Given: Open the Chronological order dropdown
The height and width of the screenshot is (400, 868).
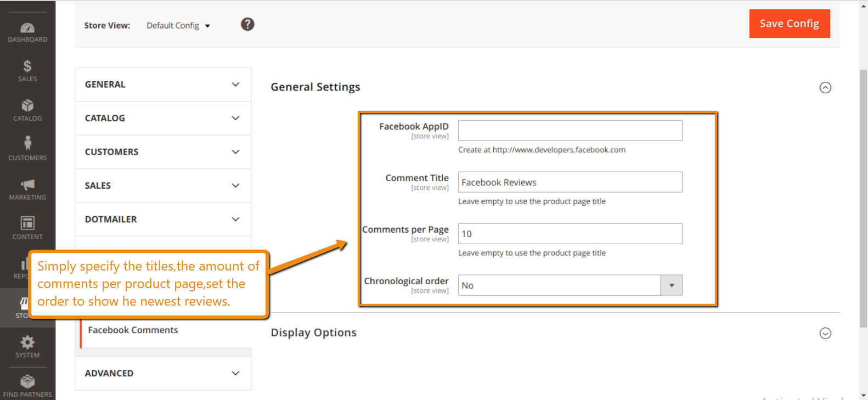Looking at the screenshot, I should pos(570,285).
